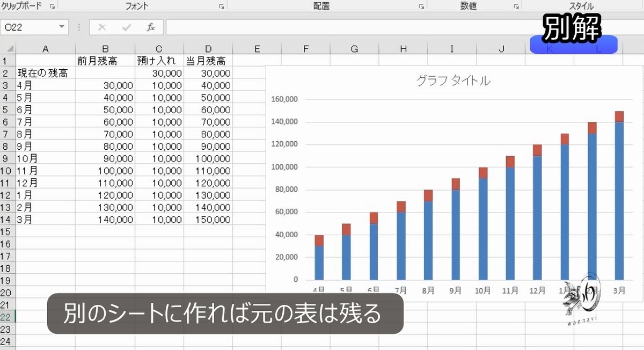
Task: Click inside the empty formula bar
Action: tap(322, 27)
